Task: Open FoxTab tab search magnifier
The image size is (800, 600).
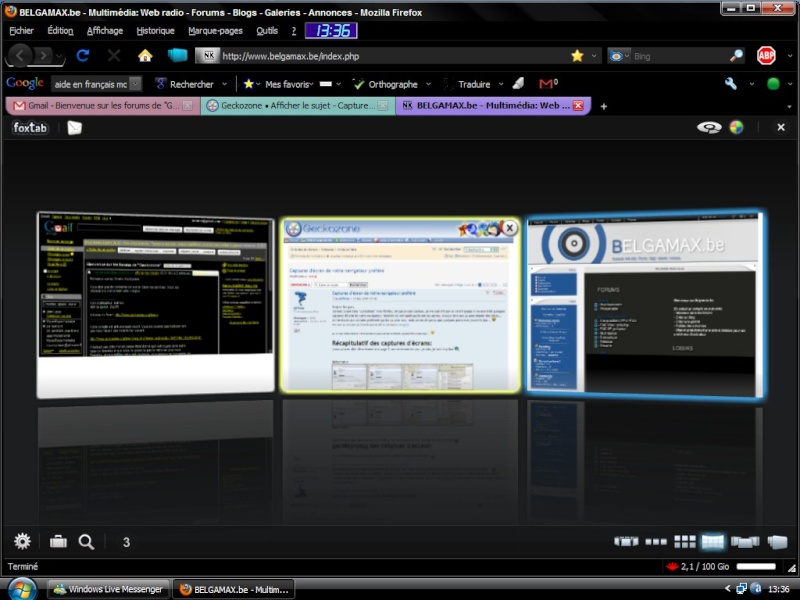Action: click(86, 542)
